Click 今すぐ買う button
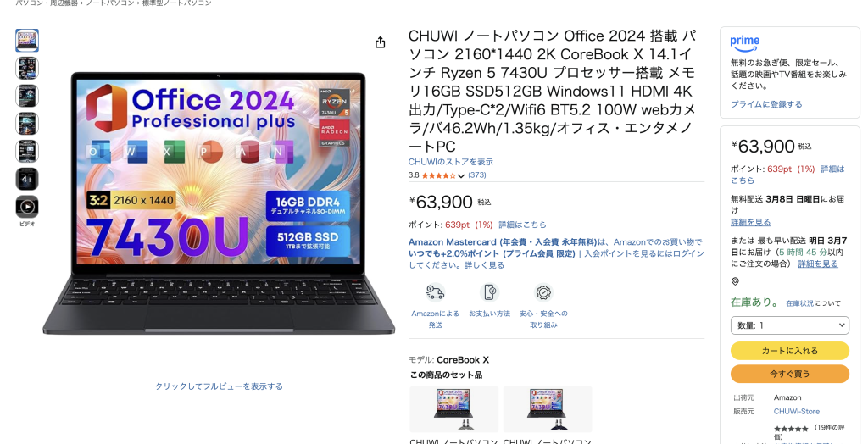Viewport: 868px width, 444px height. 790,374
